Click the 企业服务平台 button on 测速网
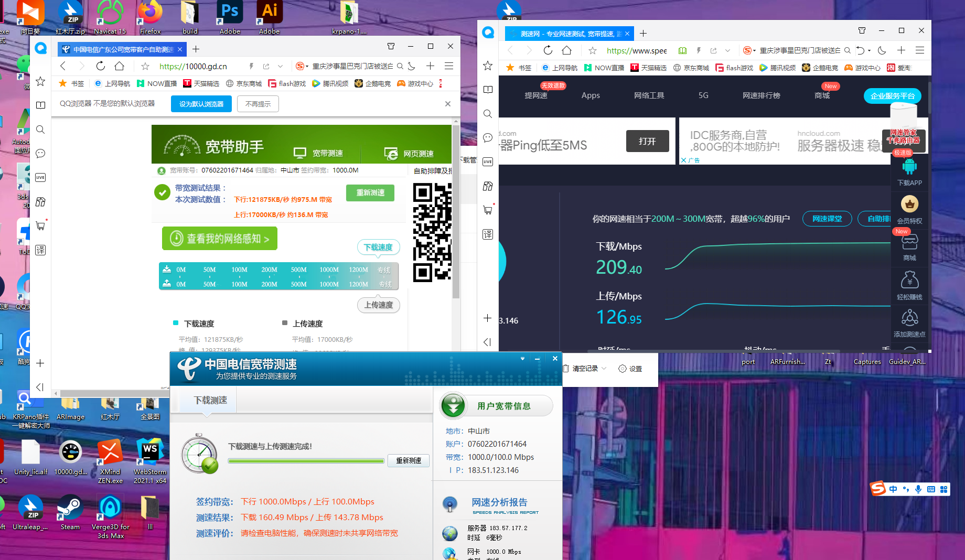The image size is (965, 560). pyautogui.click(x=893, y=96)
